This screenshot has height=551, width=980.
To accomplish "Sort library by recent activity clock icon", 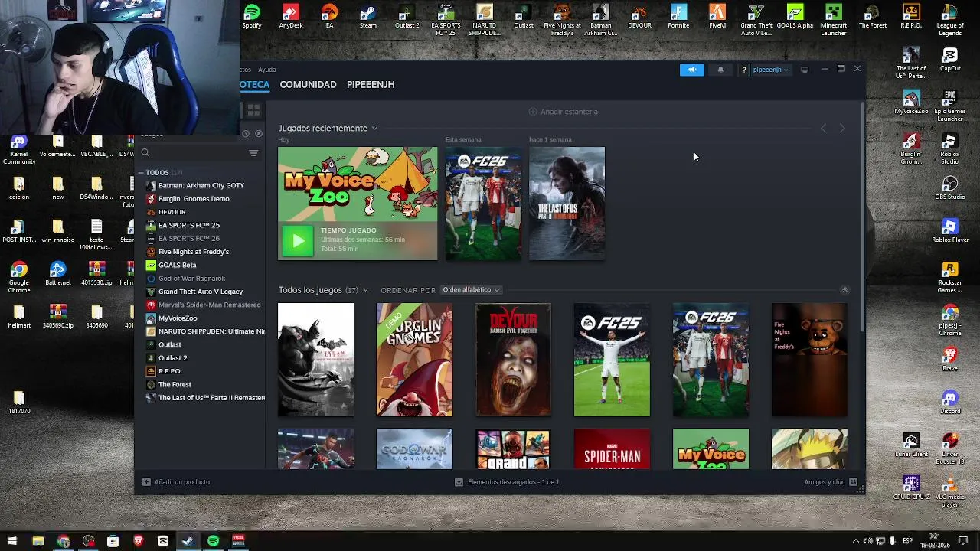I will [x=246, y=133].
